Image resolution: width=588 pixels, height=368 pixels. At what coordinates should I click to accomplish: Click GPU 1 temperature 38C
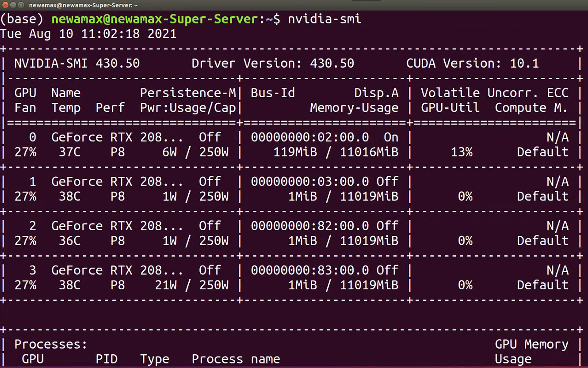(70, 196)
